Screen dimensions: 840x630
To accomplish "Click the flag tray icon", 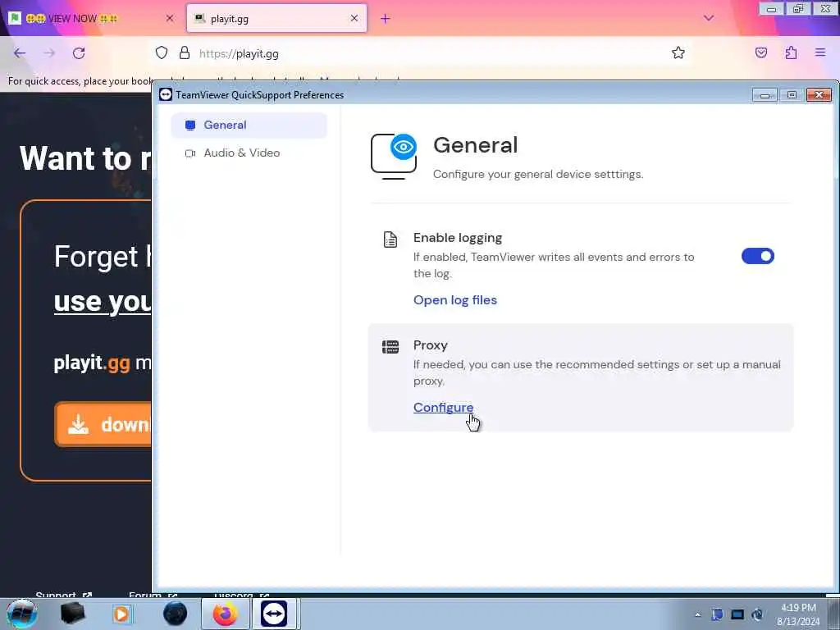I will [717, 614].
